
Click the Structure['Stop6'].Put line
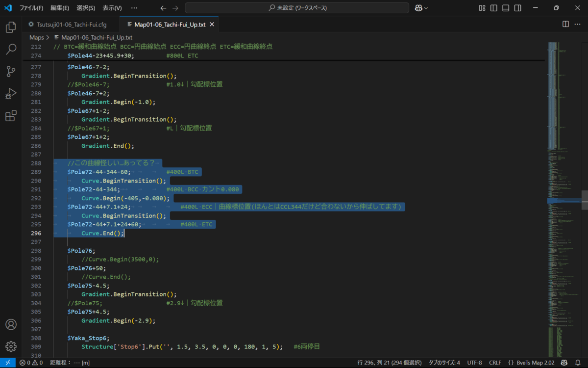pos(182,347)
